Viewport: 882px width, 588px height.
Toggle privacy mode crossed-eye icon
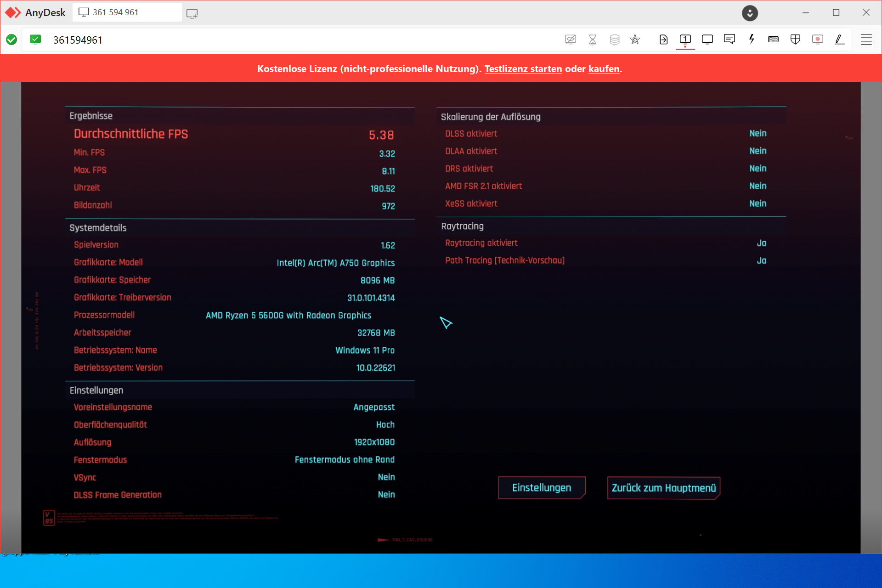point(570,40)
